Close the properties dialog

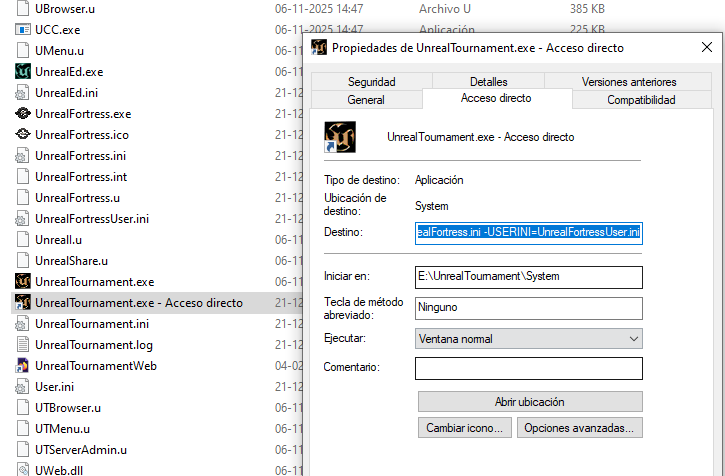707,47
